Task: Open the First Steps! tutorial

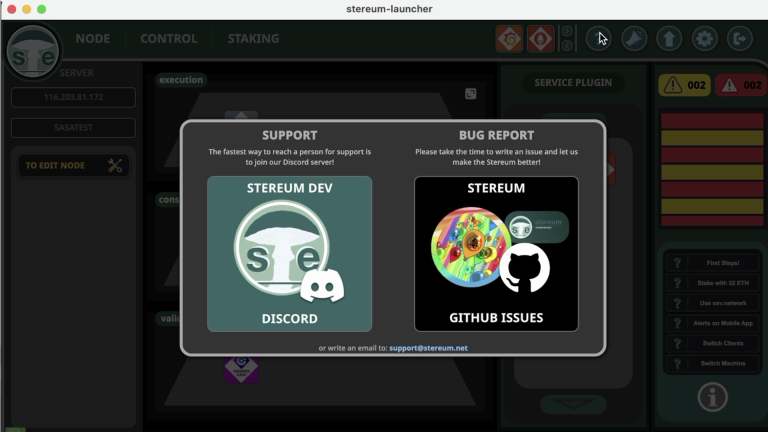Action: 712,263
